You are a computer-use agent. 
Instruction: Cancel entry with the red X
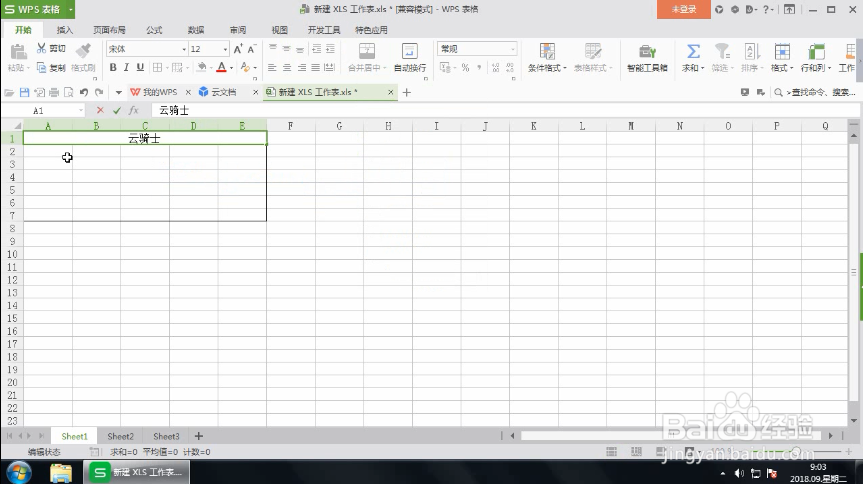point(100,110)
